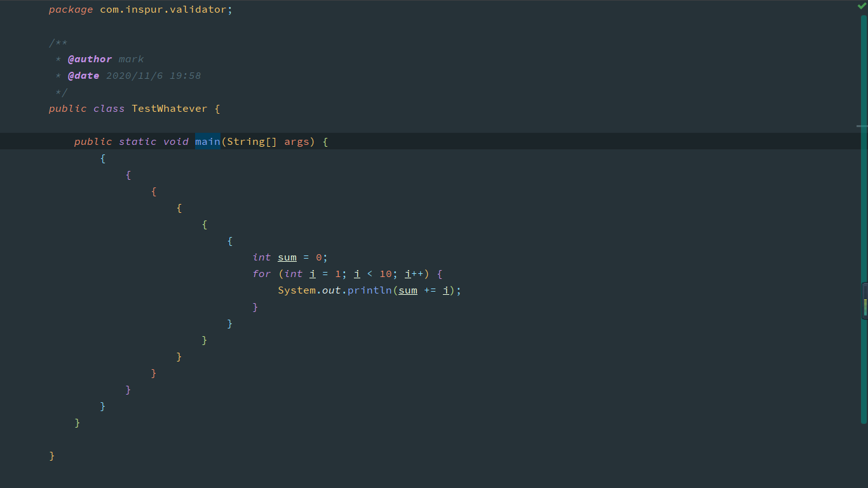
Task: Select the "class" keyword
Action: click(109, 109)
